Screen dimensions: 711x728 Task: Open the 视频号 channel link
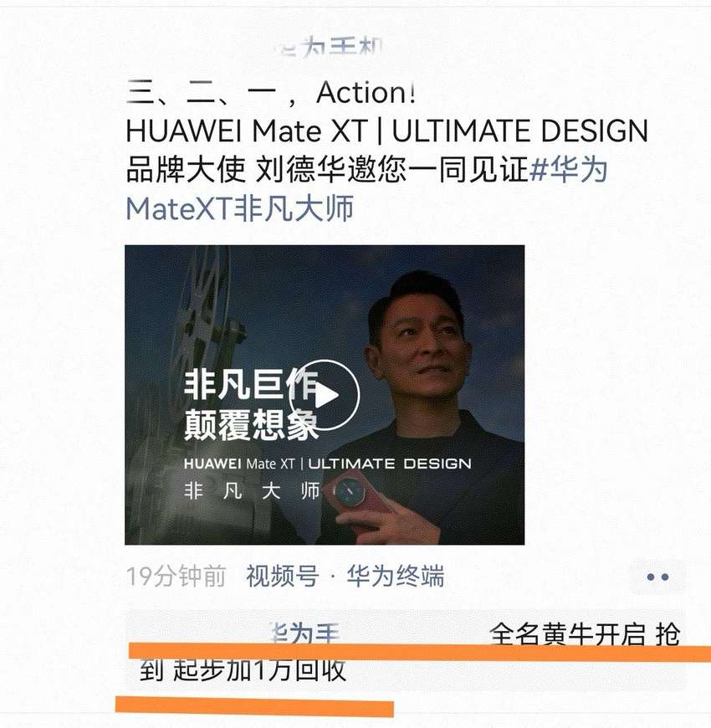point(282,577)
